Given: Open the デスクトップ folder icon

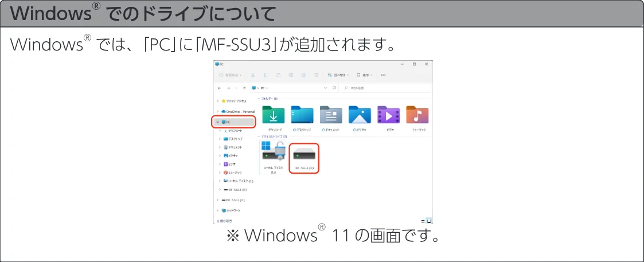Looking at the screenshot, I should click(302, 115).
